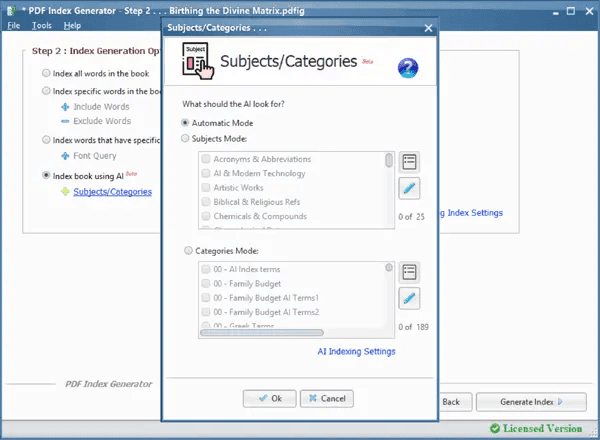The width and height of the screenshot is (600, 440).
Task: Close the Subjects/Categories dialog
Action: (428, 28)
